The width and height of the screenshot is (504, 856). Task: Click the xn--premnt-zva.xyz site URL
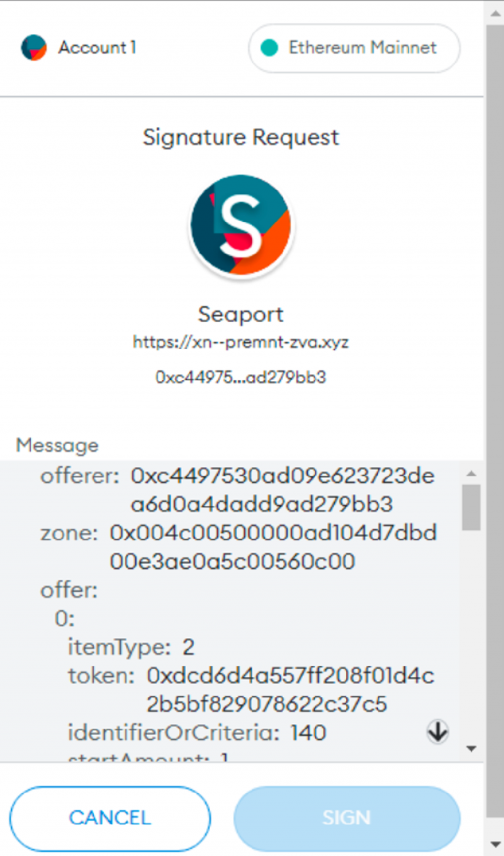pyautogui.click(x=241, y=342)
